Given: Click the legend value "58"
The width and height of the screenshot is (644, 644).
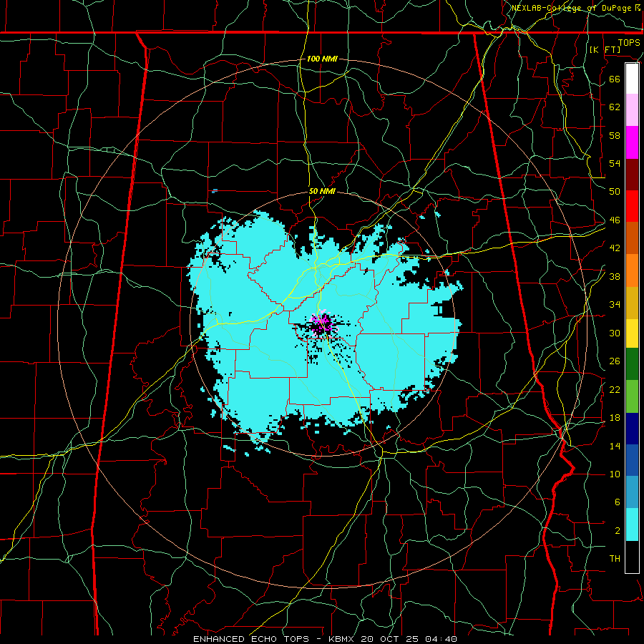Looking at the screenshot, I should (615, 135).
